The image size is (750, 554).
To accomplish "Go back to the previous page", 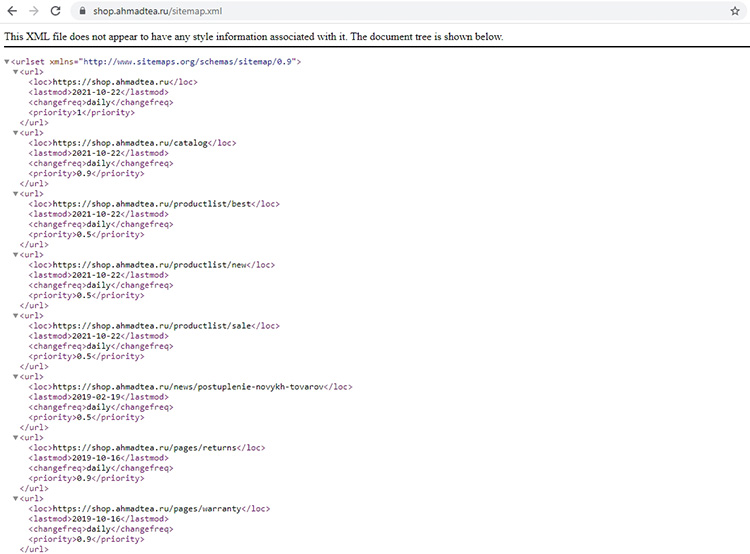I will click(x=12, y=11).
